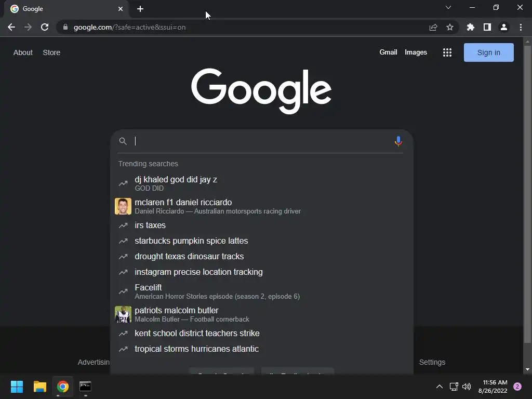Select suggestion 'mclaren f1 daniel ricciardo'
Image resolution: width=532 pixels, height=399 pixels.
tap(262, 206)
